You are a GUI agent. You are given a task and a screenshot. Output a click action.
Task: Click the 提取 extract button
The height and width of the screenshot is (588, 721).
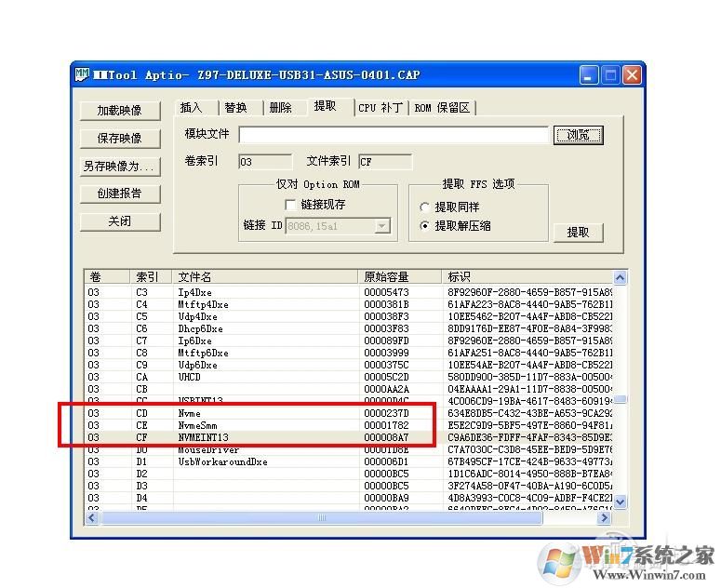click(578, 233)
